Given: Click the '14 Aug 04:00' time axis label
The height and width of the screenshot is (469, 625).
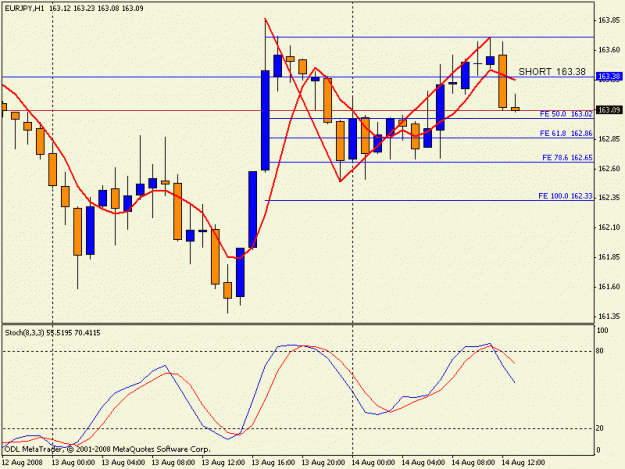Looking at the screenshot, I should pos(423,463).
